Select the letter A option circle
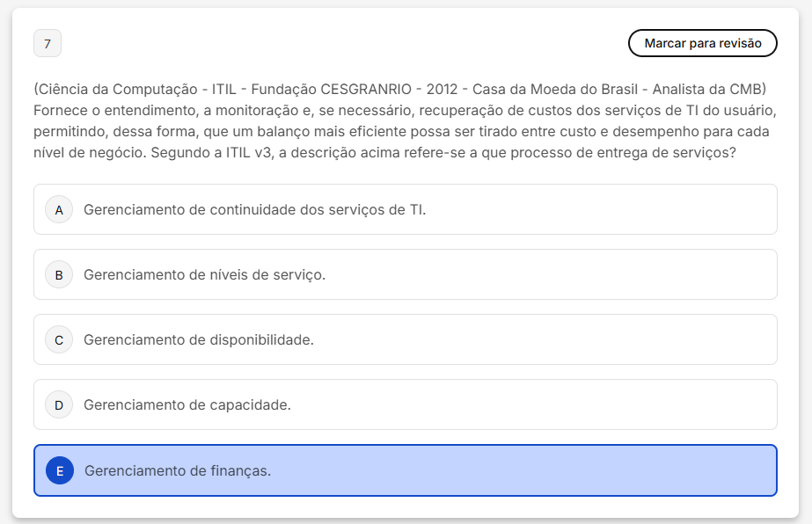Screen dimensions: 812x524 pyautogui.click(x=59, y=209)
